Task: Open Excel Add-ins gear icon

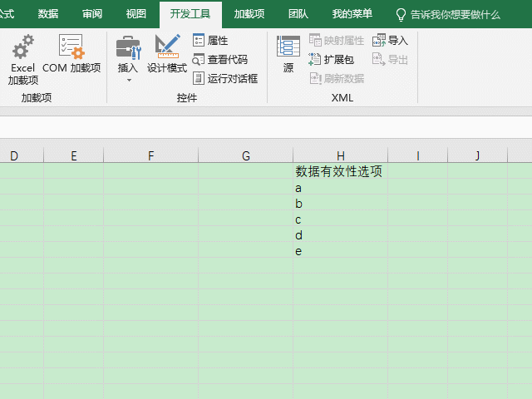Action: [x=23, y=47]
